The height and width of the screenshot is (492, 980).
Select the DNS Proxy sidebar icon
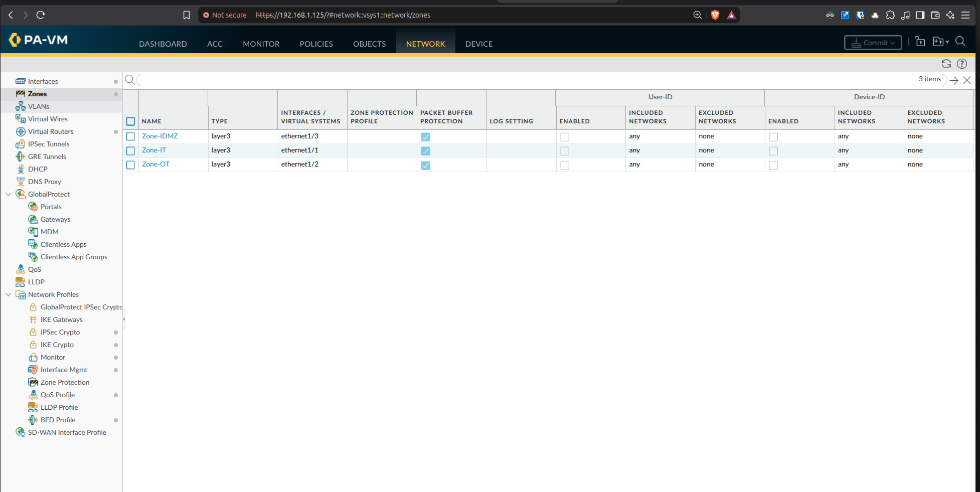pos(21,182)
